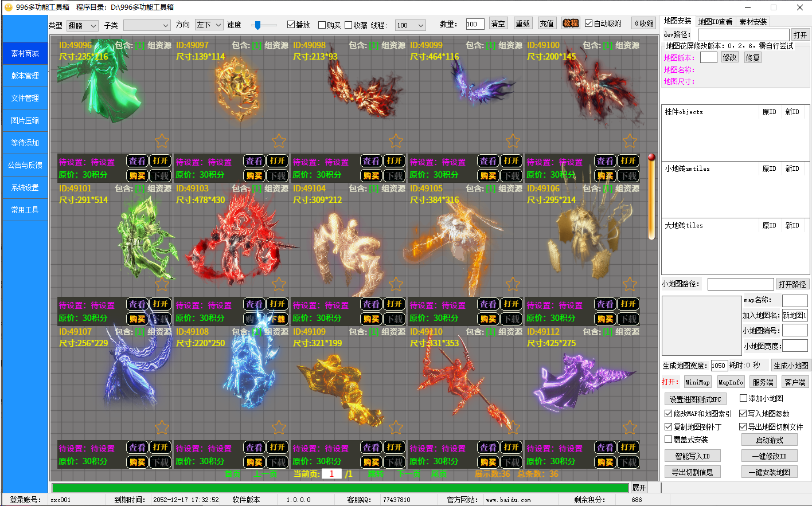Open 文件管理 in the sidebar
The height and width of the screenshot is (506, 812).
pyautogui.click(x=25, y=98)
